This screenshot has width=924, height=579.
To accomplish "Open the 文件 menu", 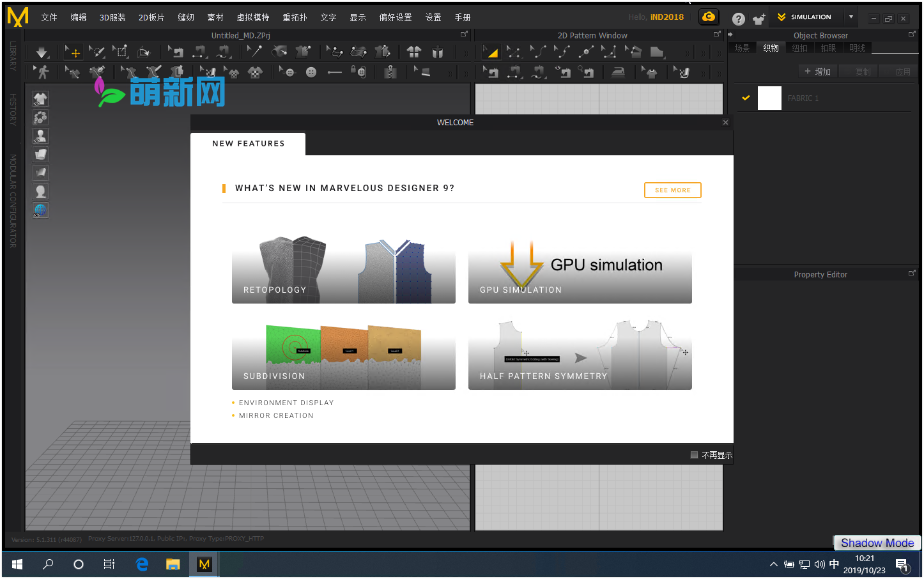I will (x=49, y=17).
